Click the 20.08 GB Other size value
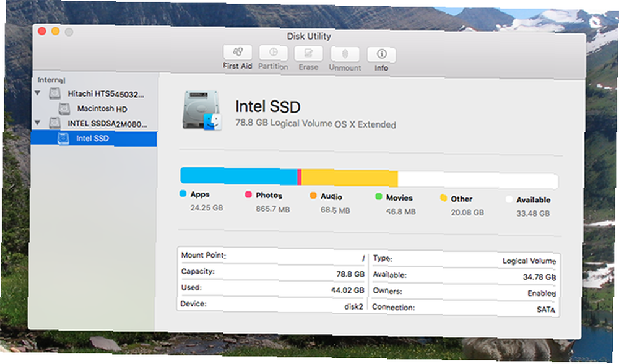 coord(467,212)
